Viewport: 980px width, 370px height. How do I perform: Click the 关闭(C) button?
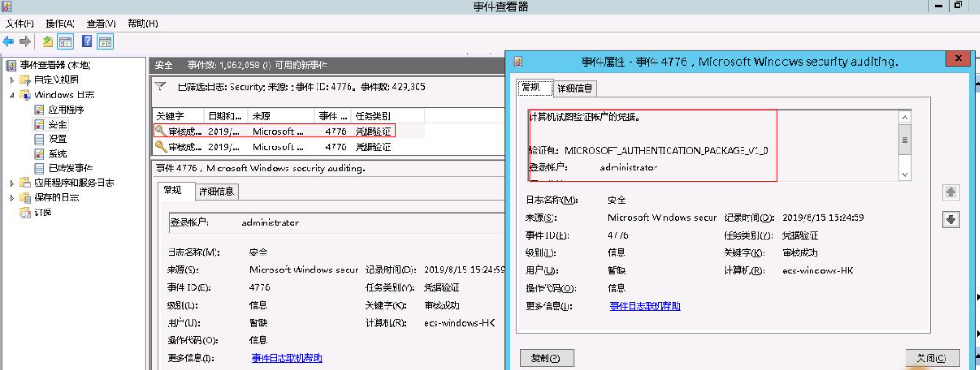point(932,358)
